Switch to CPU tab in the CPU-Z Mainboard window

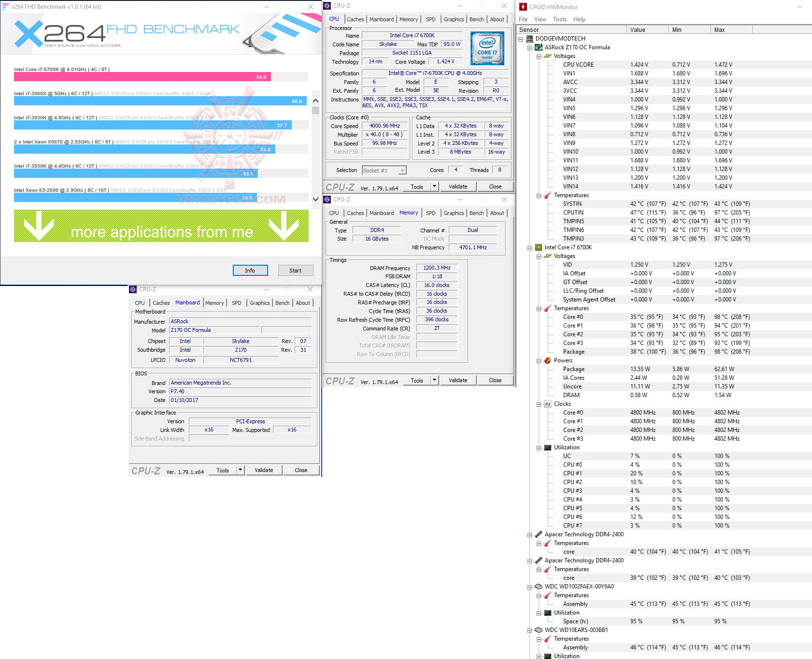tap(140, 303)
